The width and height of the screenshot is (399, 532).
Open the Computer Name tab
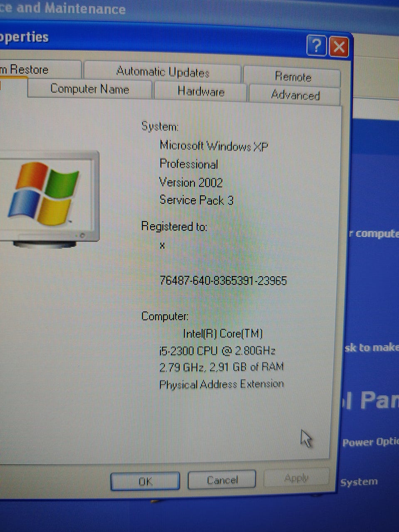tap(89, 89)
